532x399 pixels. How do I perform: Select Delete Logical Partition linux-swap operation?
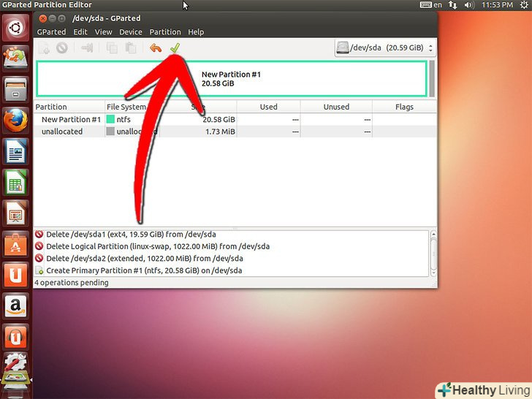232,246
